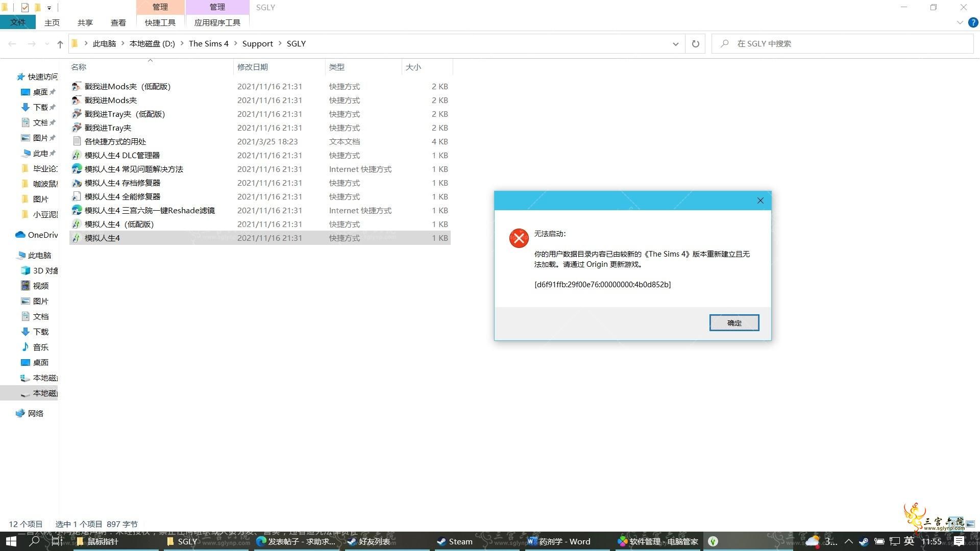Select the 戳我进Tray夹 shortcut icon
The height and width of the screenshot is (551, 980).
click(77, 128)
